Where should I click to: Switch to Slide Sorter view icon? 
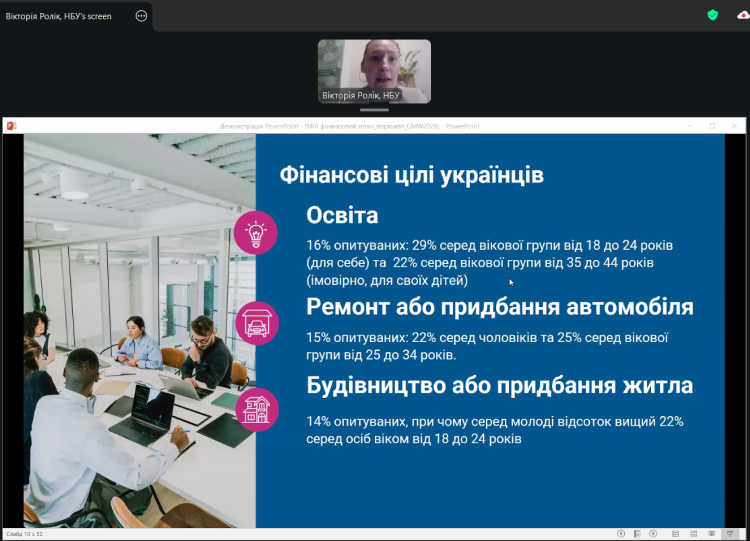(694, 533)
